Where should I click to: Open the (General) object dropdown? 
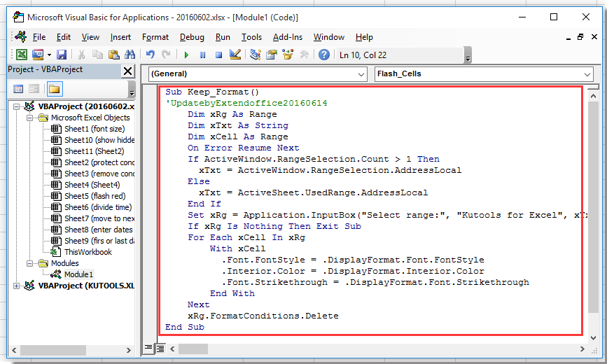click(361, 73)
